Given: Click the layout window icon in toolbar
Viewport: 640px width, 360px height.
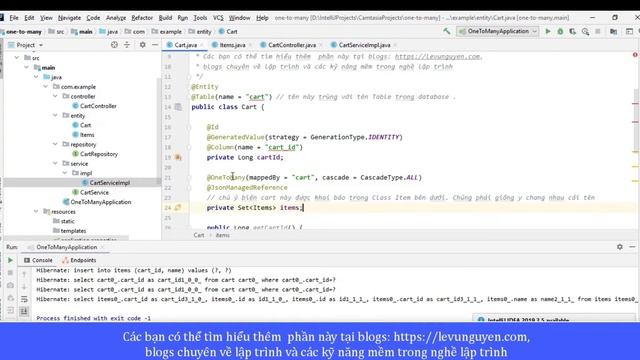Looking at the screenshot, I should click(629, 31).
